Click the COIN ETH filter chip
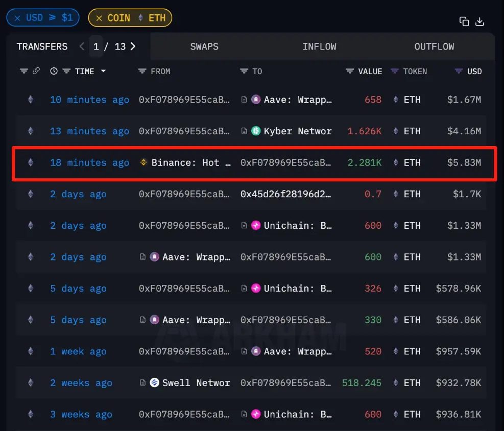Viewport: 504px width, 431px height. (130, 18)
